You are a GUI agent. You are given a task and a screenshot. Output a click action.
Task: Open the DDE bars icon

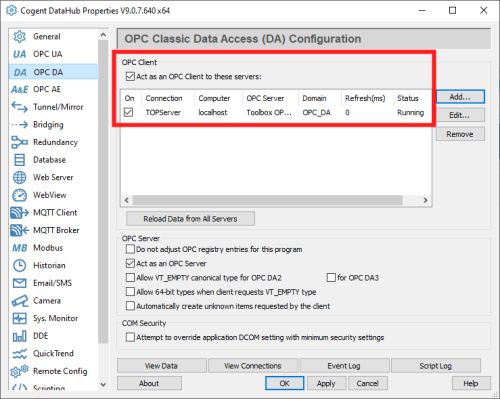19,336
